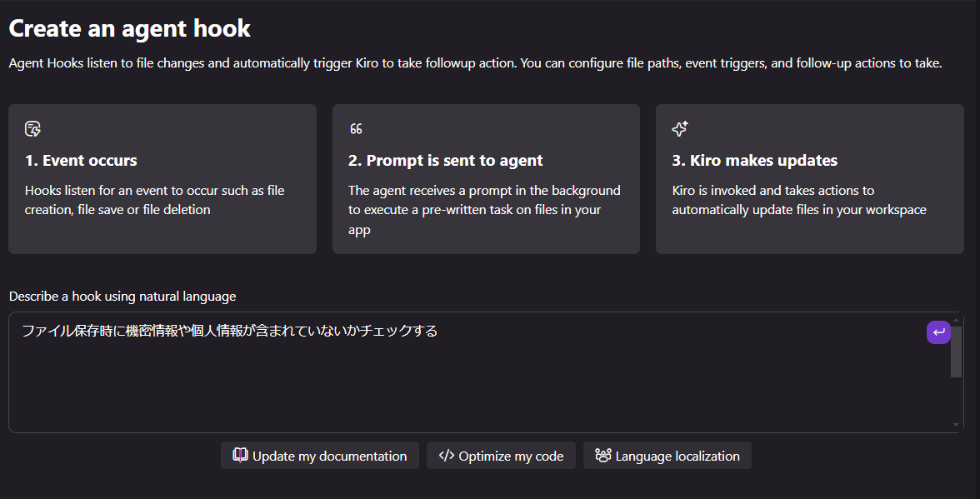This screenshot has width=980, height=499.
Task: Click the sparkle icon on Kiro updates card
Action: 680,128
